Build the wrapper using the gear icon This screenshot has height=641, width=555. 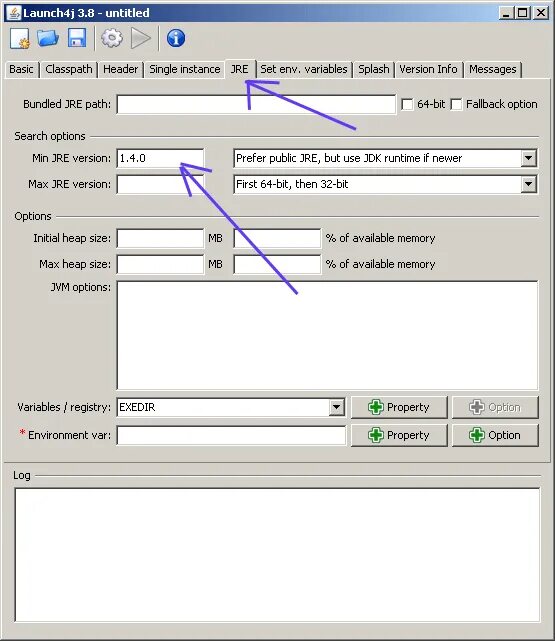[112, 38]
